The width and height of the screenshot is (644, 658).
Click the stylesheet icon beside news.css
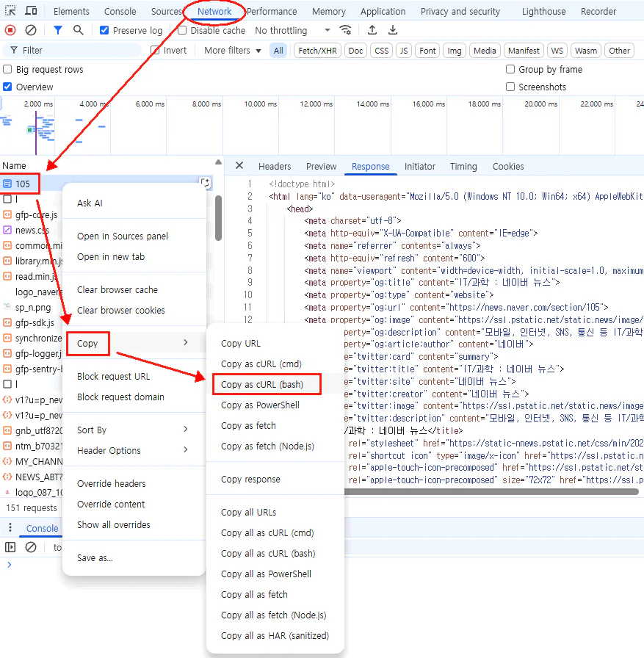click(7, 230)
